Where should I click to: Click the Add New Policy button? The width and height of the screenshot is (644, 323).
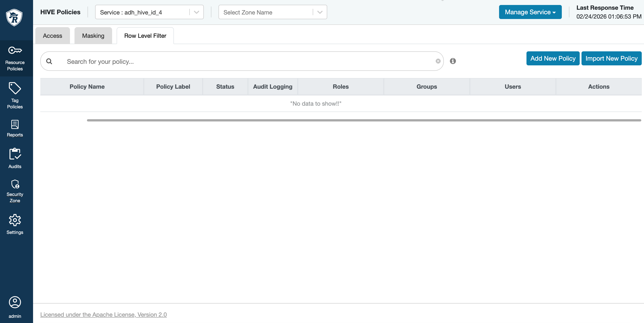(553, 58)
